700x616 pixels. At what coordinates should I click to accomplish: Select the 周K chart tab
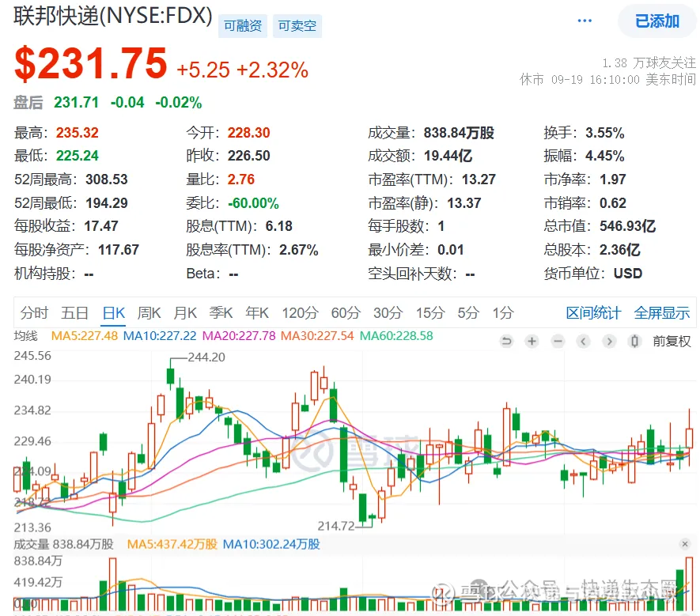pyautogui.click(x=149, y=313)
